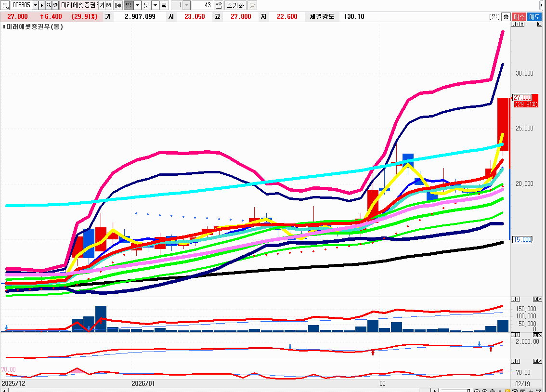Open the chart settings gear icon
546x392 pixels.
[x=506, y=17]
